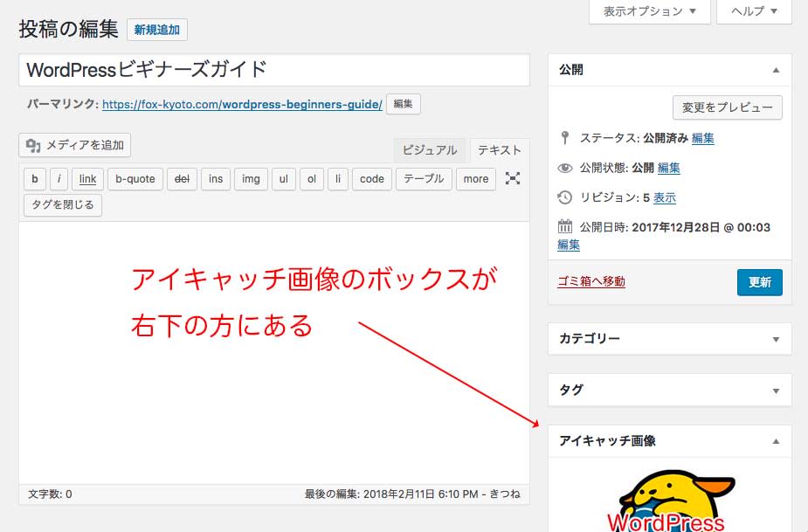The width and height of the screenshot is (808, 532).
Task: Insert the more tag
Action: [x=475, y=179]
